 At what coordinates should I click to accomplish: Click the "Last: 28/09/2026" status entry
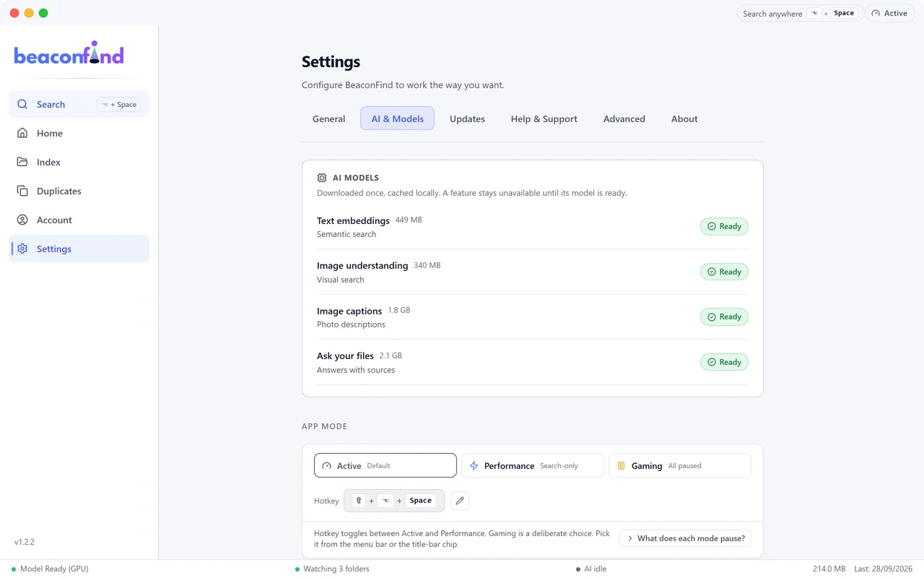point(884,569)
